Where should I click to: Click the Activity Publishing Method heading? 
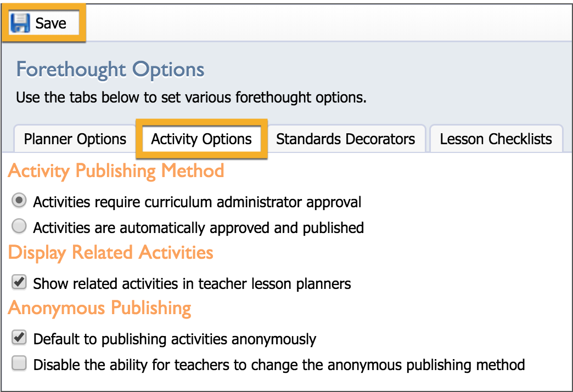coord(116,171)
